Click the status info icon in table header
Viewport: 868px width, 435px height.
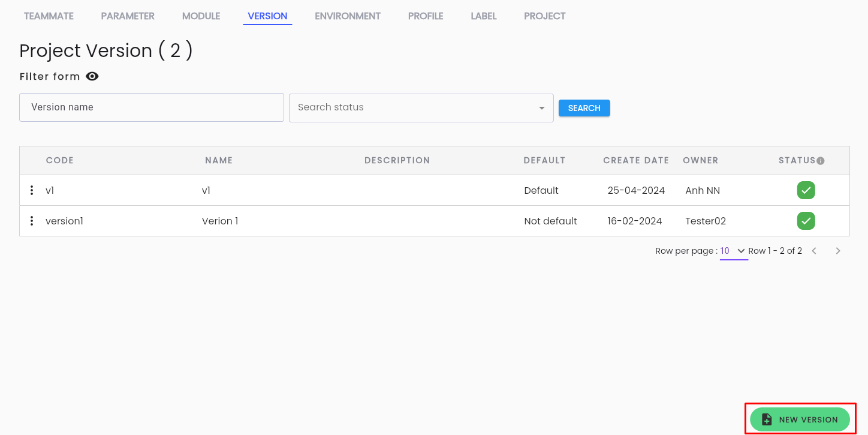(821, 161)
